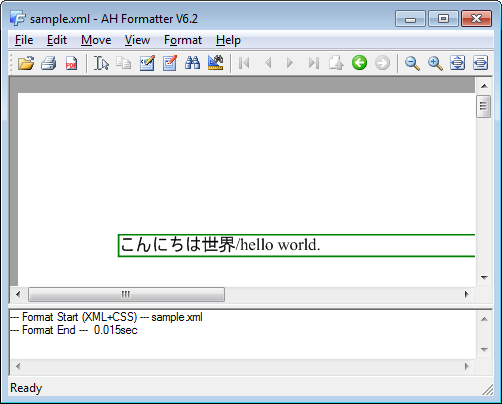This screenshot has height=404, width=502.
Task: Go to the next page
Action: [x=289, y=63]
